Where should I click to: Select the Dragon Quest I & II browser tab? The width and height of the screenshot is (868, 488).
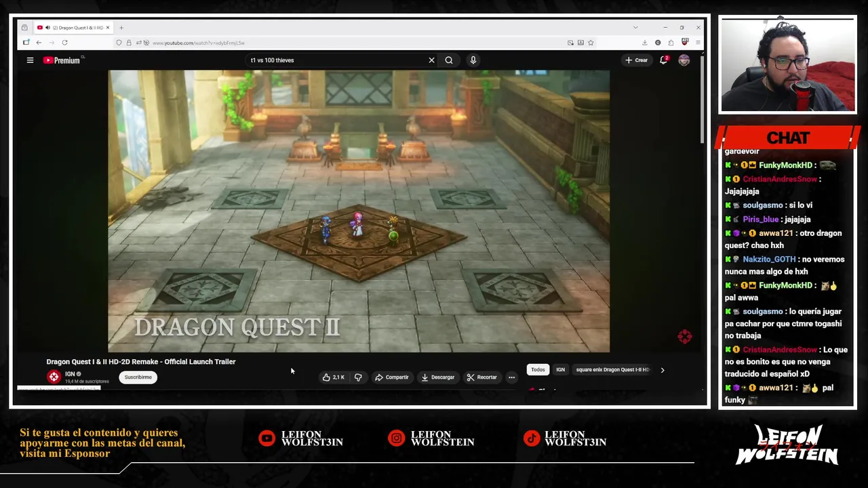coord(73,28)
